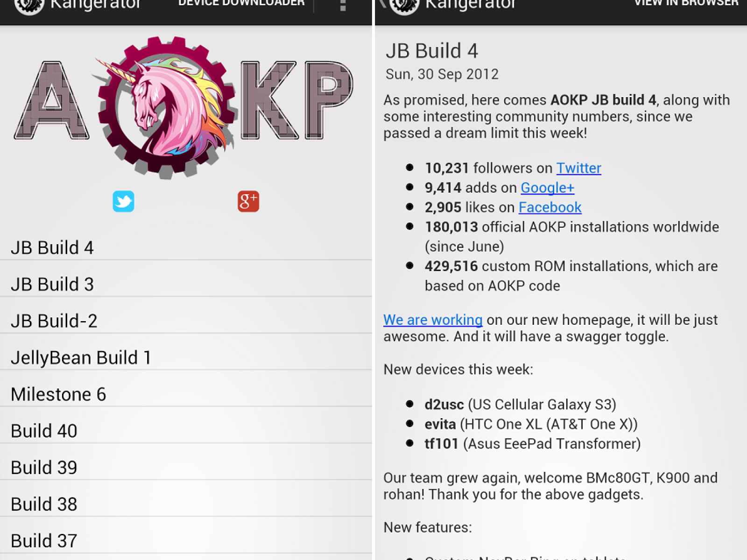Select JellyBean Build 1 entry

coord(186,357)
